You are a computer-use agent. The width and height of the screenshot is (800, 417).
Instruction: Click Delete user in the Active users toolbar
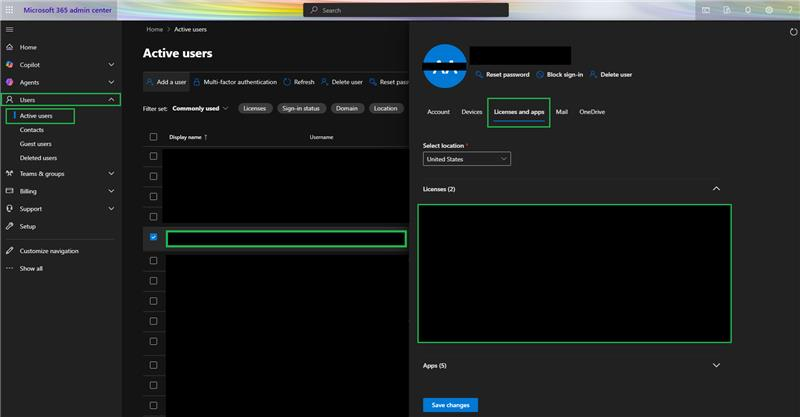click(342, 82)
